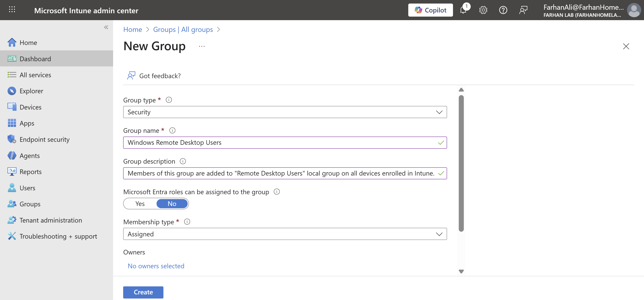Click the Help question mark icon

503,10
